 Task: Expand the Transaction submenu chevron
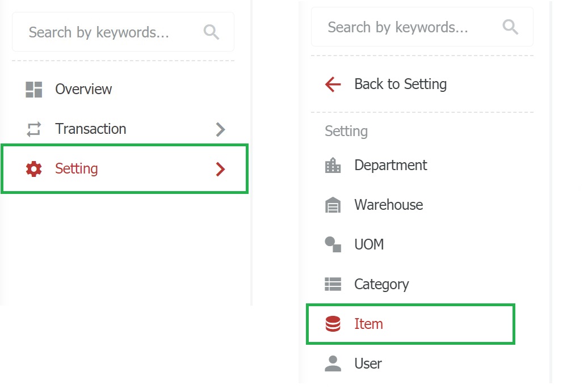coord(221,129)
